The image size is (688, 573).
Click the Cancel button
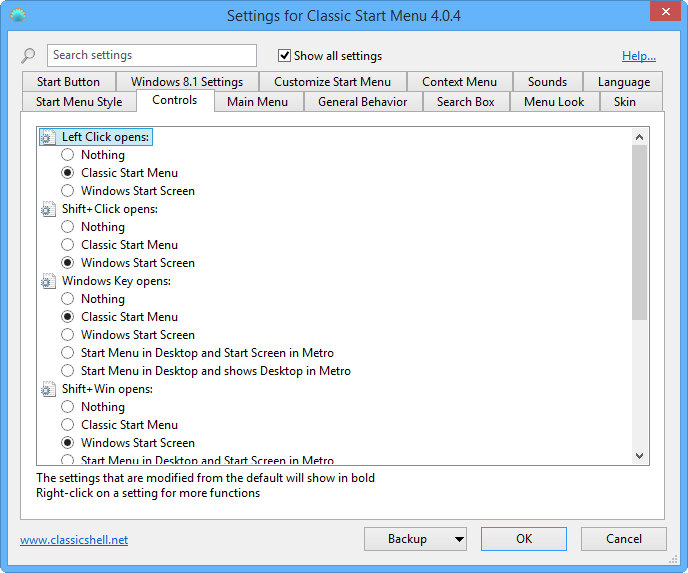[624, 539]
